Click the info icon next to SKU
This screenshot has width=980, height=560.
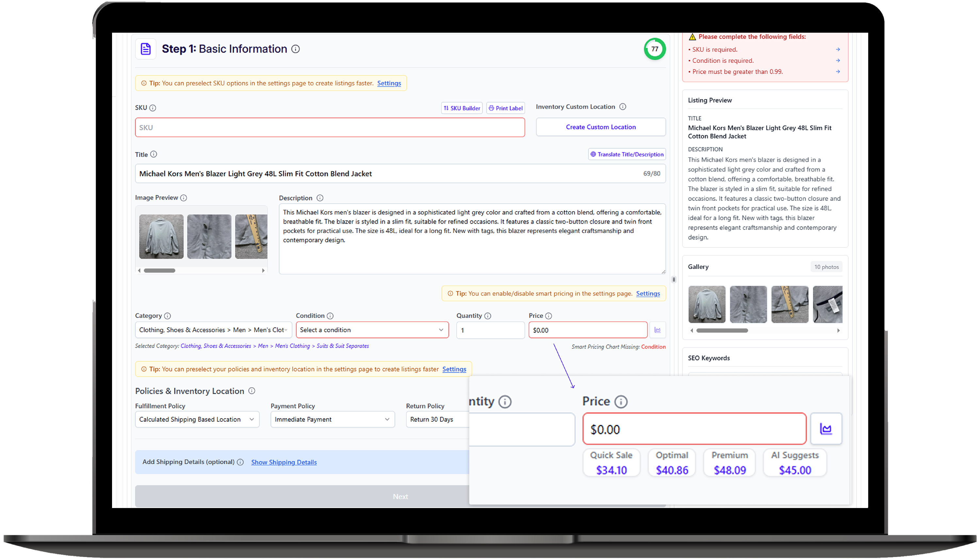point(153,108)
